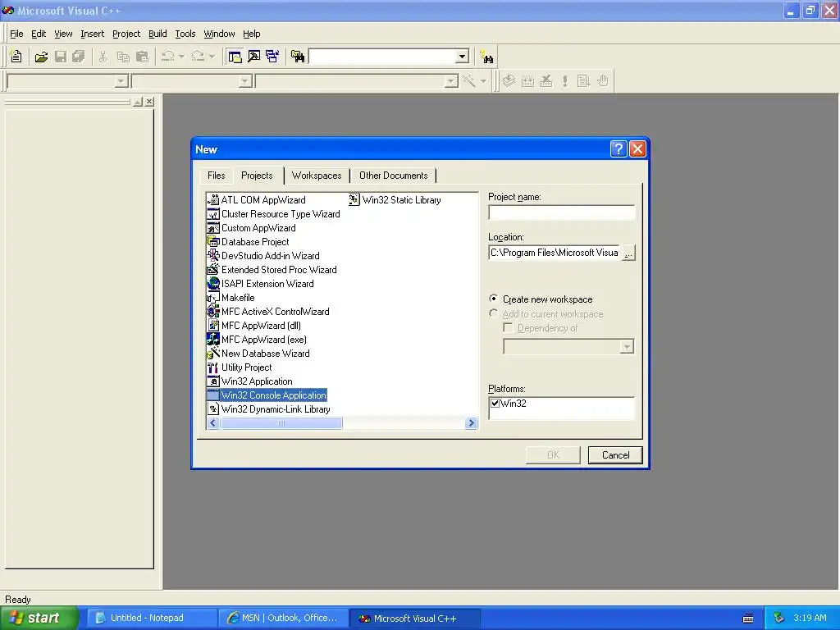840x630 pixels.
Task: Click the help question mark in New dialog
Action: [x=619, y=149]
